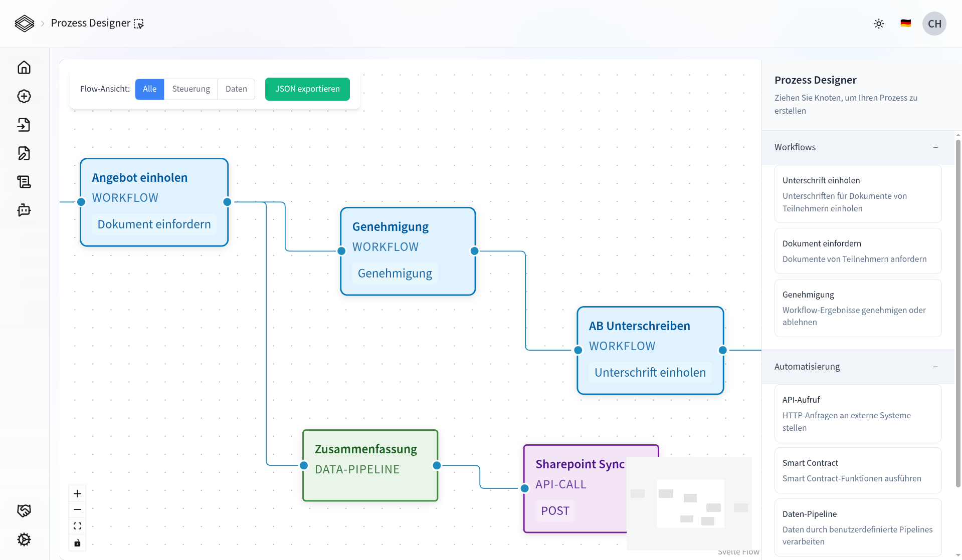Viewport: 962px width, 560px height.
Task: Toggle the canvas lock control
Action: [x=77, y=542]
